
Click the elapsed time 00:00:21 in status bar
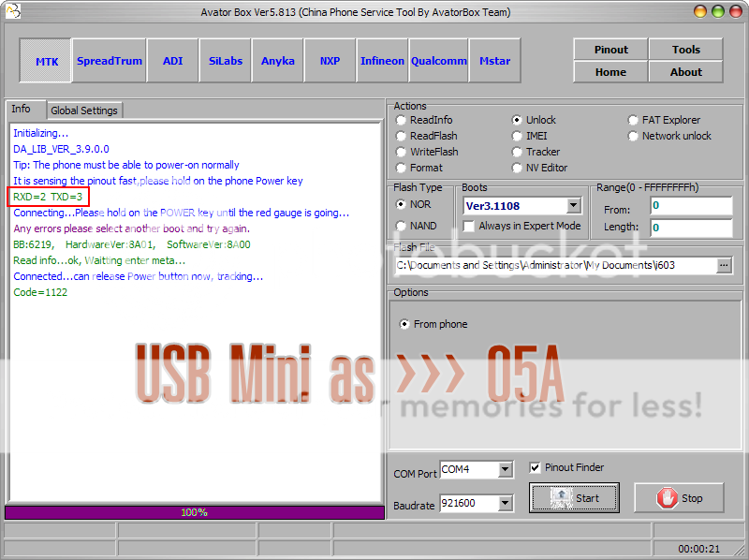tap(698, 549)
